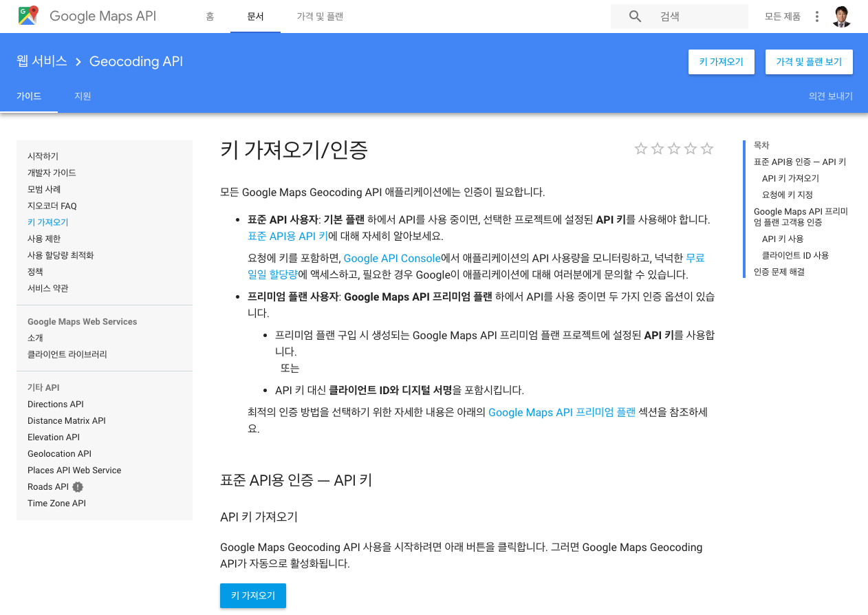
Task: Jump to 표준 API용 인증 in contents
Action: (800, 162)
